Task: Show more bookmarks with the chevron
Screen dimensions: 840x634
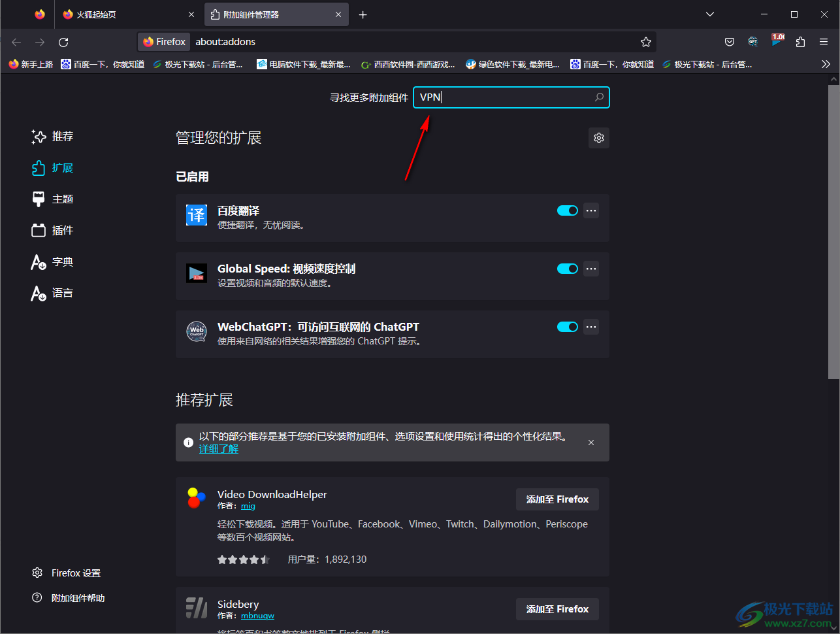Action: [826, 64]
